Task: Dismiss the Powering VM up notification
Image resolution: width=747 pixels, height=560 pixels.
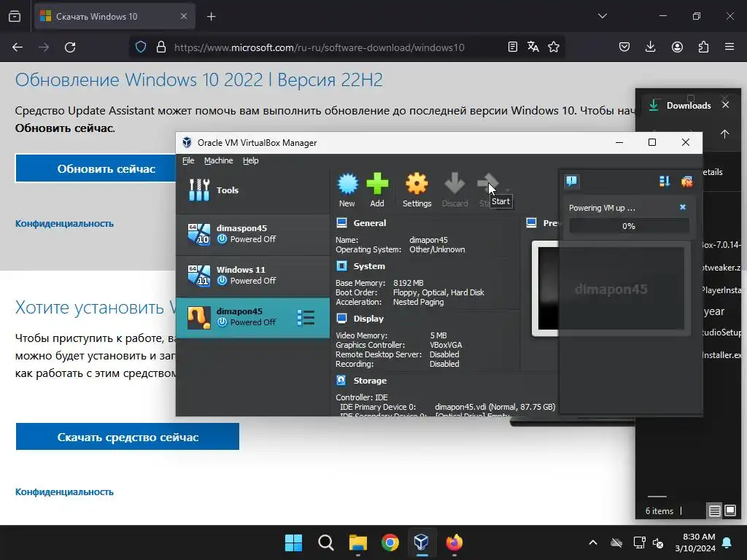Action: point(683,207)
